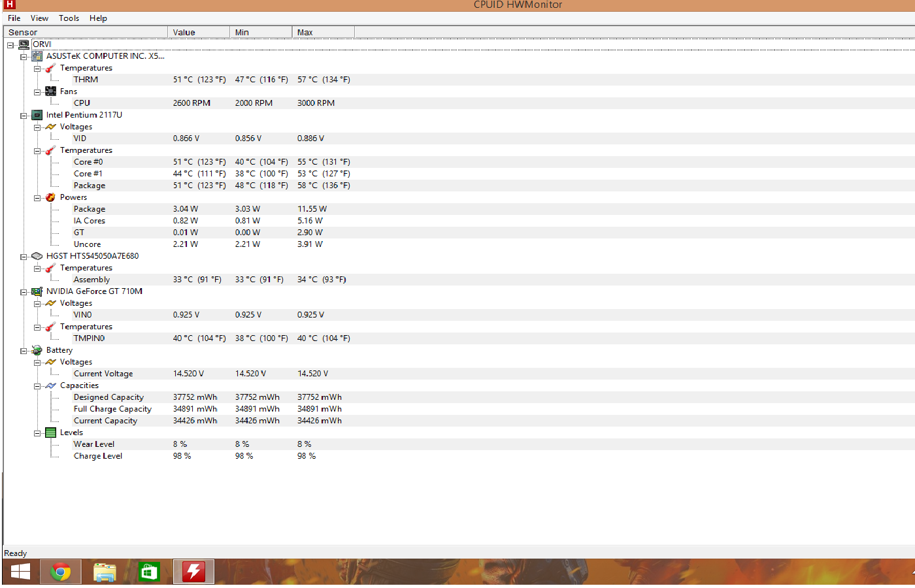
Task: Click the NVIDIA GeForce GT 710M card icon
Action: point(37,291)
